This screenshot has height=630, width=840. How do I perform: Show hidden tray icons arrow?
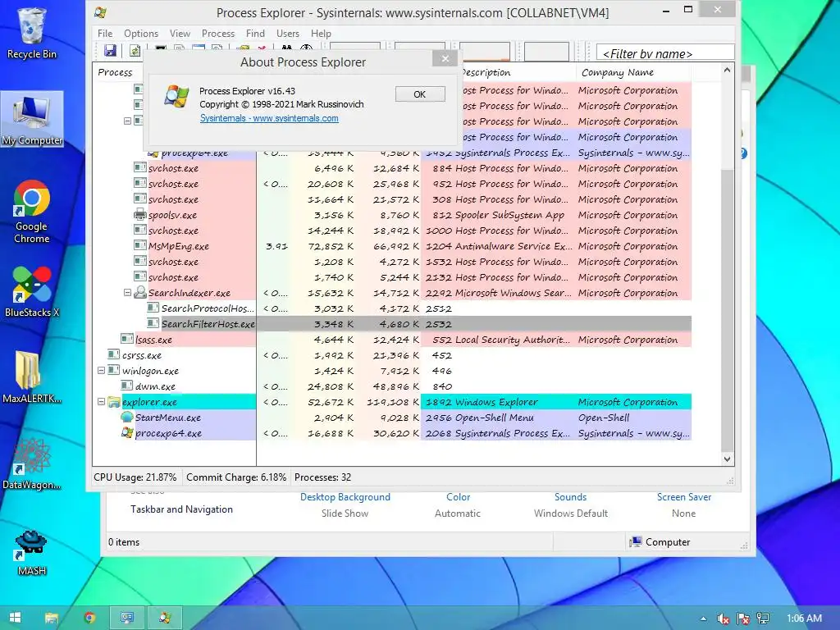tap(703, 619)
